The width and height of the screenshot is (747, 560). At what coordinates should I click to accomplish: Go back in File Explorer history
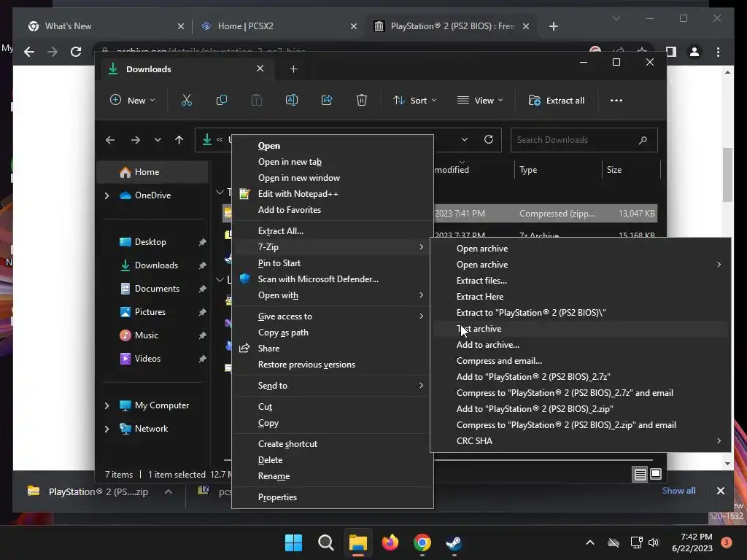tap(110, 140)
